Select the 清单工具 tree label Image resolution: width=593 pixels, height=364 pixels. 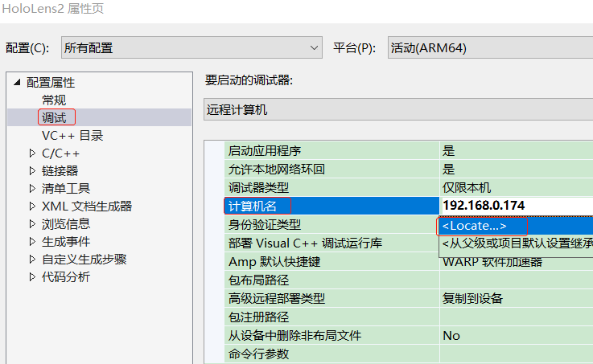pos(66,188)
